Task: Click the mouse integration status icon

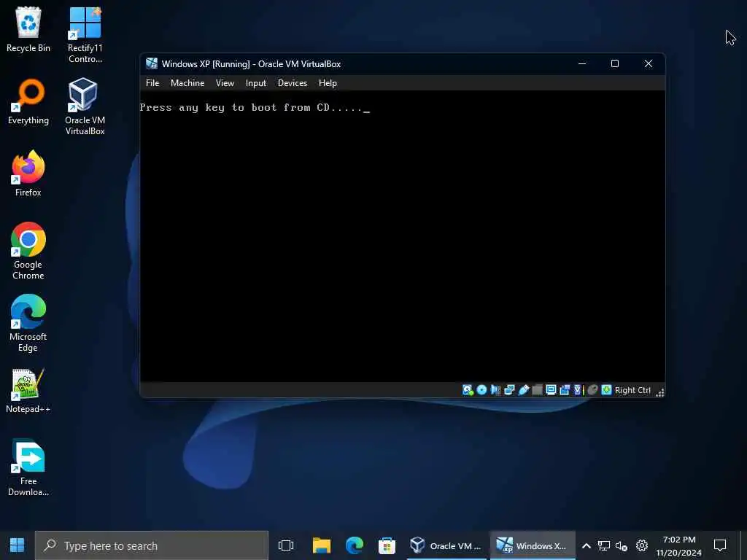Action: coord(592,390)
